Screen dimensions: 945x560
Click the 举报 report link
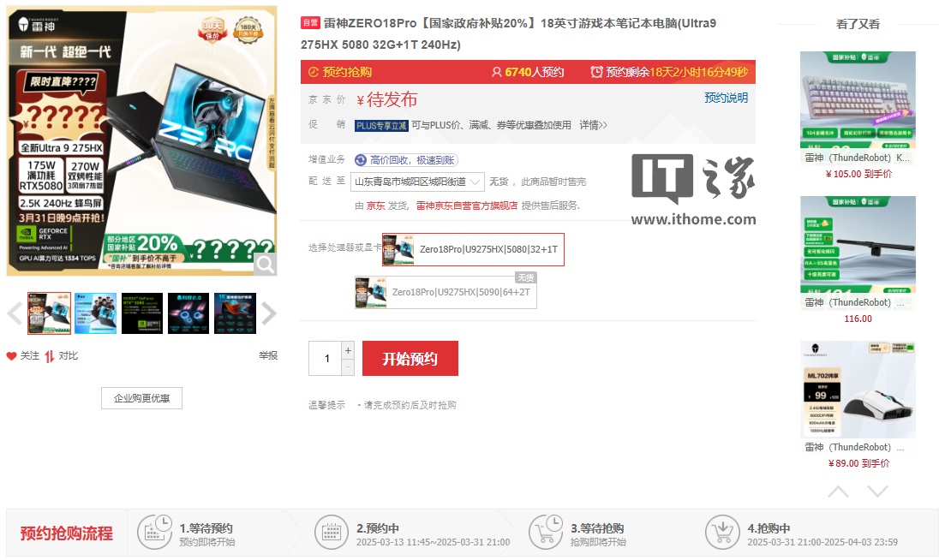coord(268,356)
